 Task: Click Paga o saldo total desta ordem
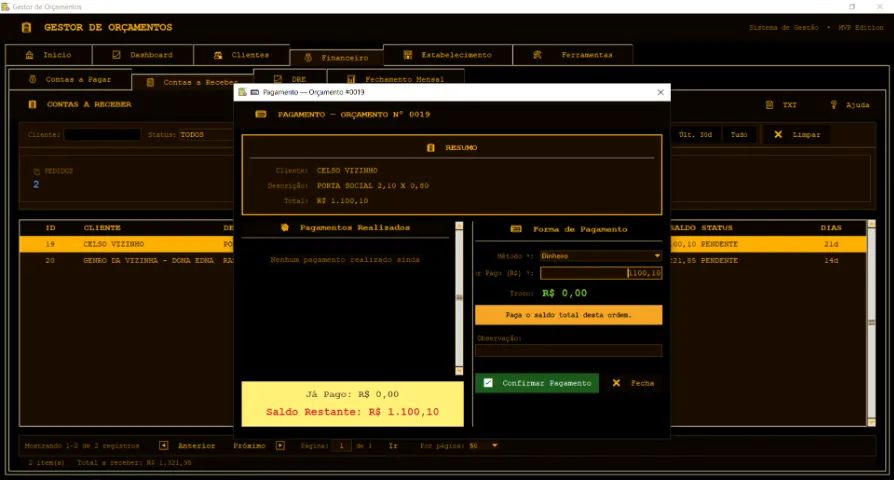coord(568,315)
